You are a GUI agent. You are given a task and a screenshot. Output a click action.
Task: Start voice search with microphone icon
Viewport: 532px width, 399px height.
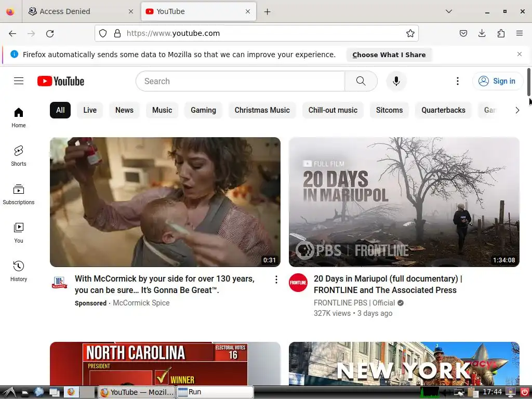[396, 81]
